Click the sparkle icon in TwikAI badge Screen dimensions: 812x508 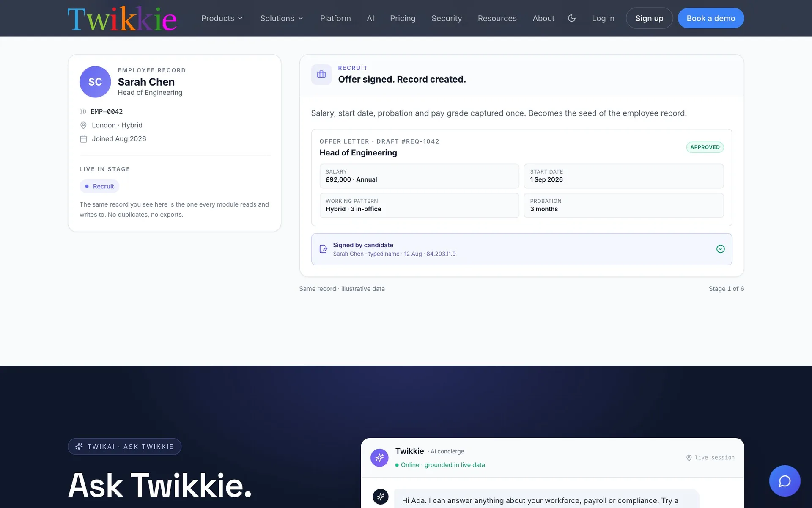(x=79, y=447)
